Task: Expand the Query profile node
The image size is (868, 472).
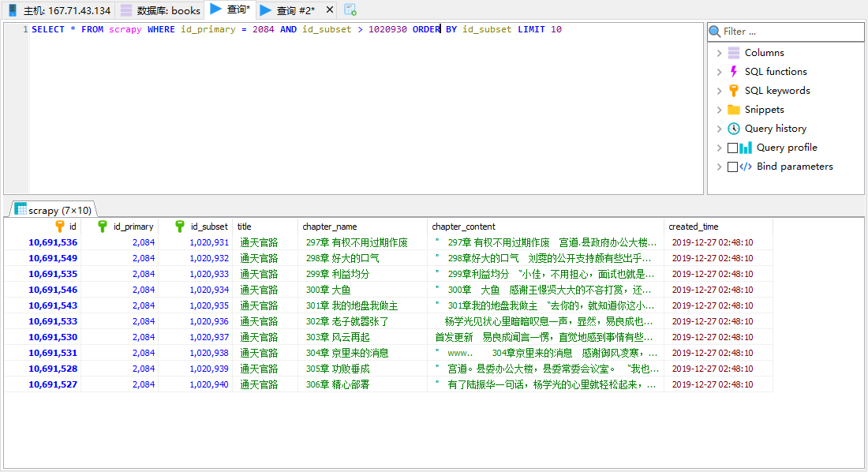Action: 719,148
